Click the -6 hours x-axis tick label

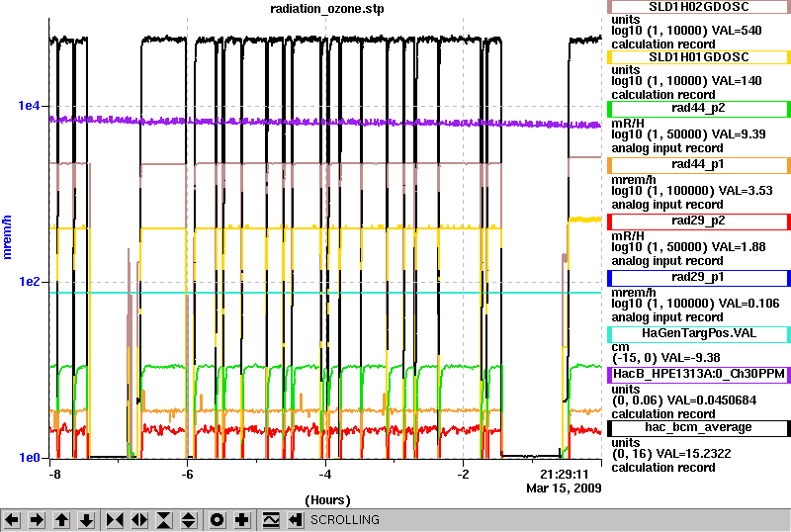pyautogui.click(x=187, y=475)
